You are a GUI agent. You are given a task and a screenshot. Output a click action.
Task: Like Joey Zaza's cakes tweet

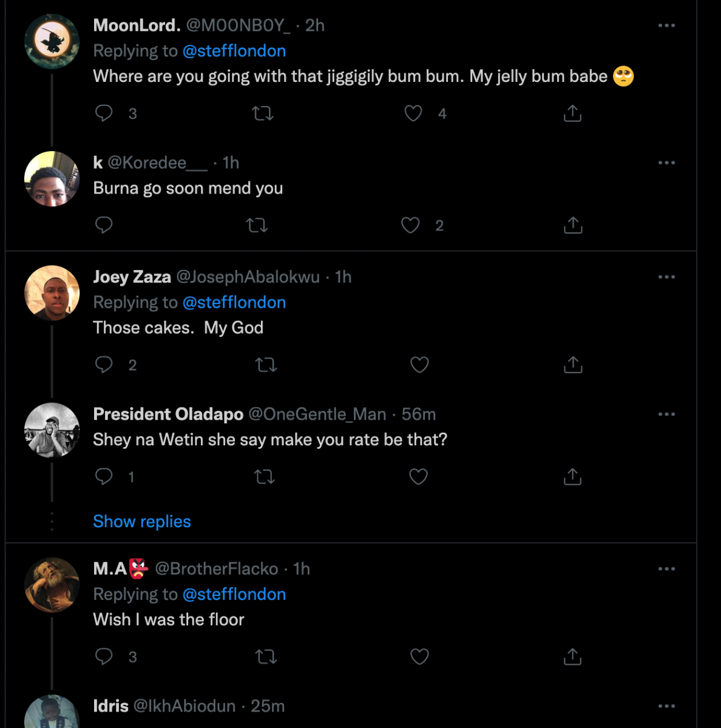pos(419,365)
